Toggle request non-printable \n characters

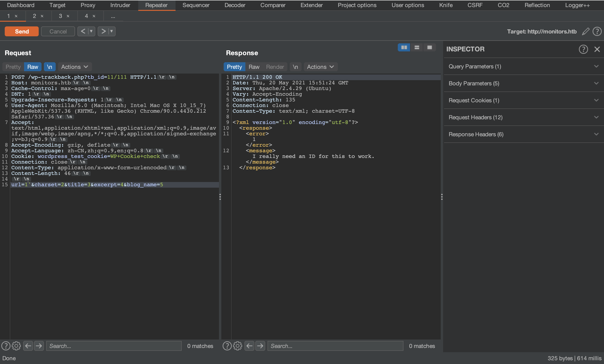click(x=50, y=67)
